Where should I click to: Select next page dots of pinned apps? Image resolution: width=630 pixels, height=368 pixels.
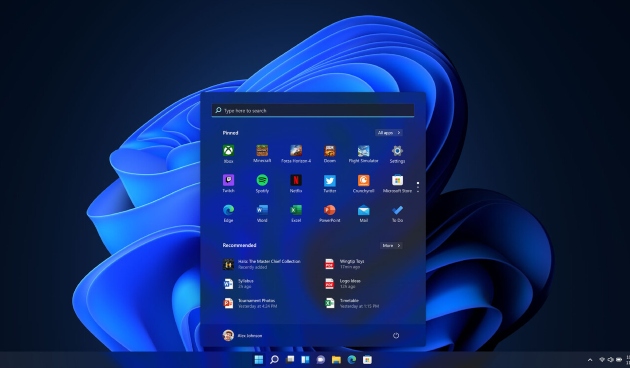418,187
